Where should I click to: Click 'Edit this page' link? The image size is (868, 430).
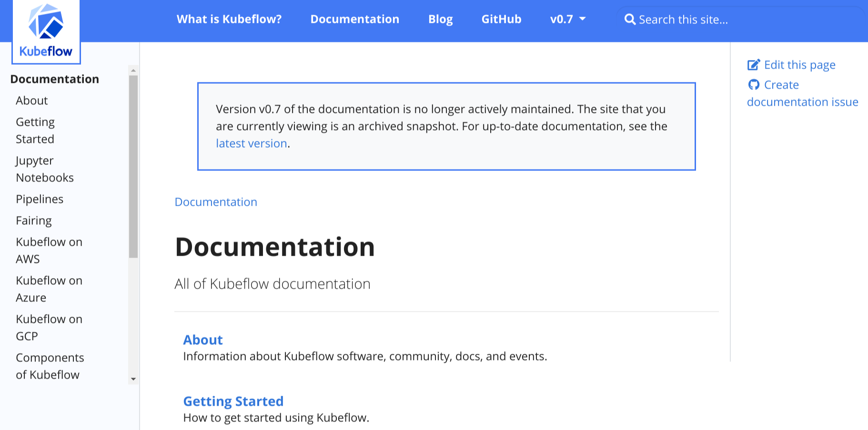pos(800,64)
